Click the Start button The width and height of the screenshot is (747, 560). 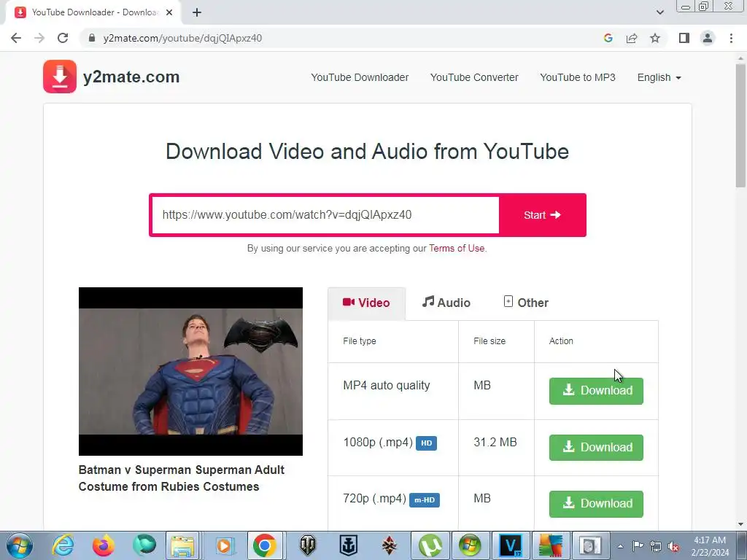pyautogui.click(x=542, y=215)
